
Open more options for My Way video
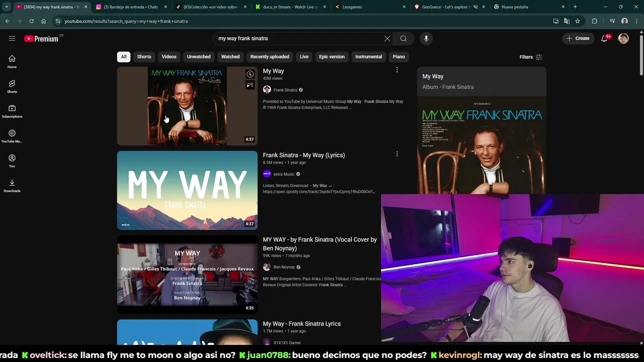tap(397, 70)
